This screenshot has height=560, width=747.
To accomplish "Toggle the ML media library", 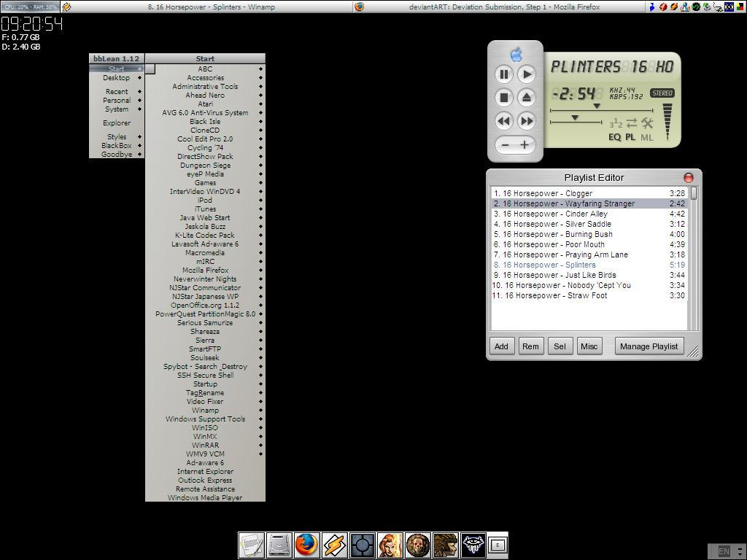I will (x=646, y=137).
